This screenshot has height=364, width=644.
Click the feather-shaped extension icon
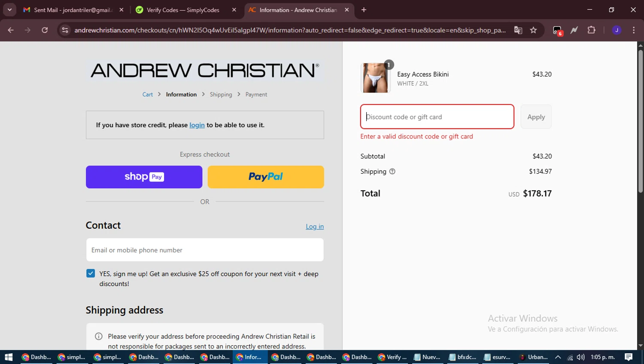pos(574,30)
